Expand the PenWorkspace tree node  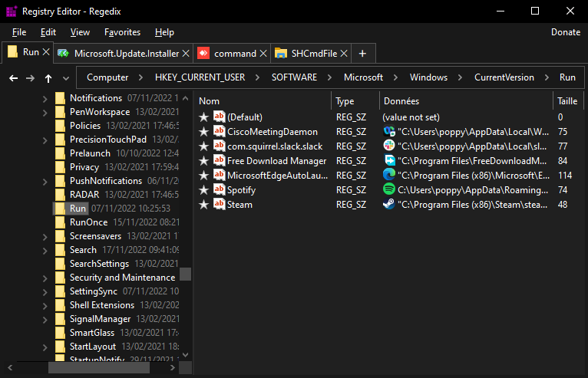(x=45, y=113)
